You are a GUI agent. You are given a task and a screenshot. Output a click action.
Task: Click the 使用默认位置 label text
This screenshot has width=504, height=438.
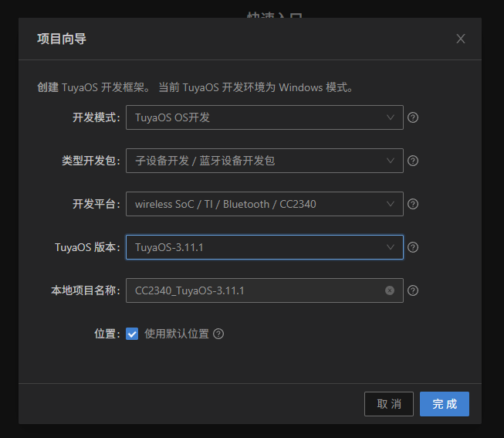(x=177, y=334)
